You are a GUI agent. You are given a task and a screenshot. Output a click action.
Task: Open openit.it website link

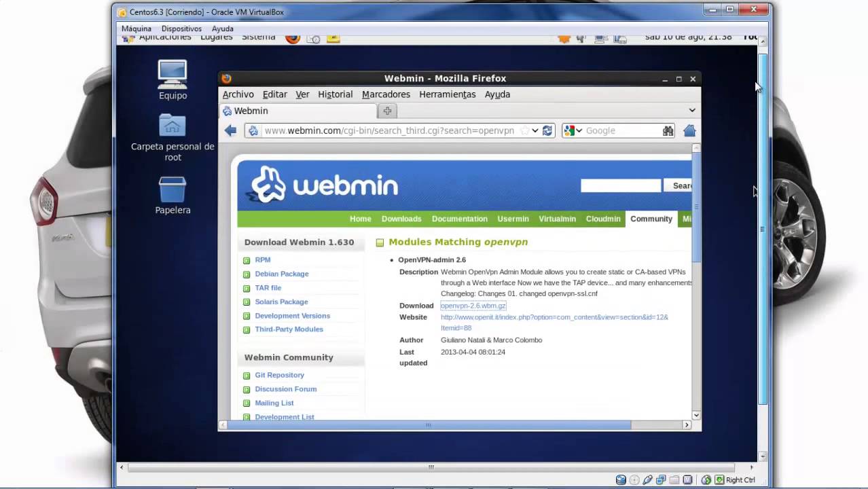click(554, 323)
